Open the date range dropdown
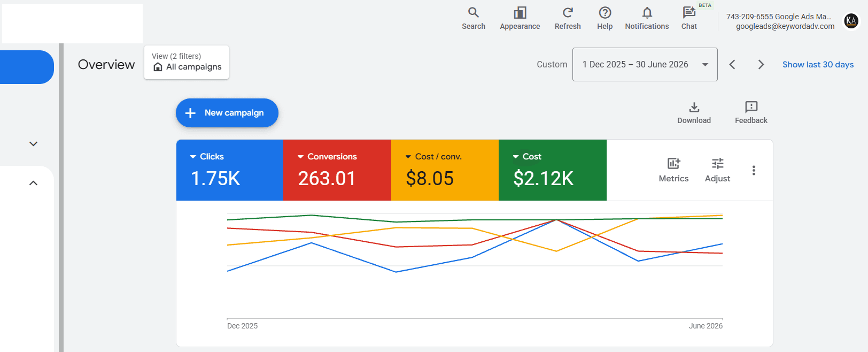Viewport: 868px width, 352px height. coord(645,64)
